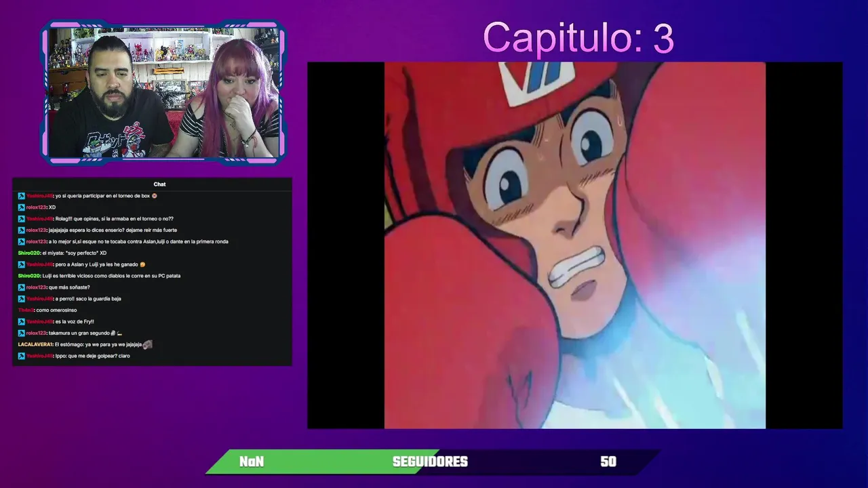Click the webcam feed thumbnail
The width and height of the screenshot is (868, 488).
coord(163,92)
